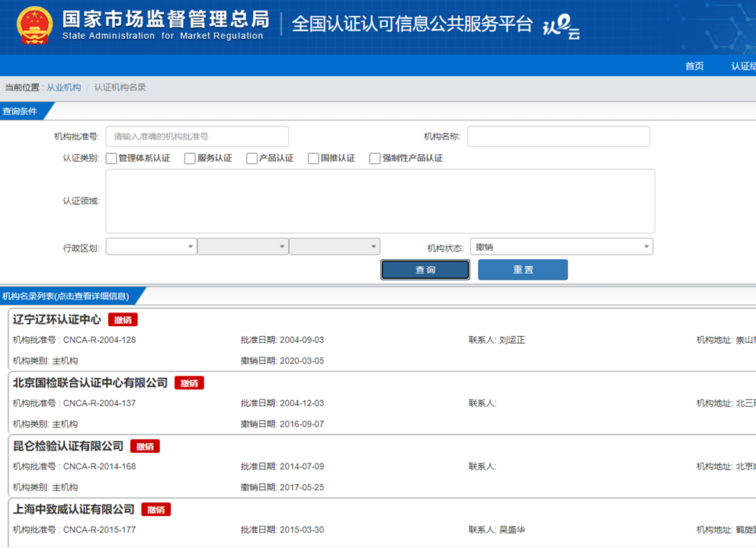Switch to the 首页 menu item
The image size is (756, 548).
click(694, 66)
